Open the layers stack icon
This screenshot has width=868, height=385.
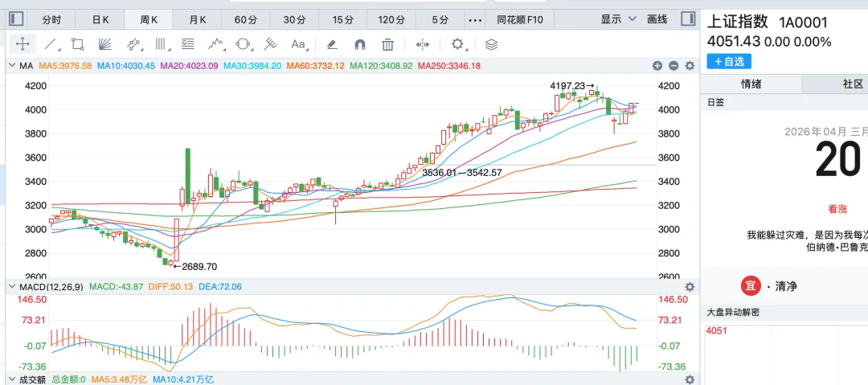(491, 44)
